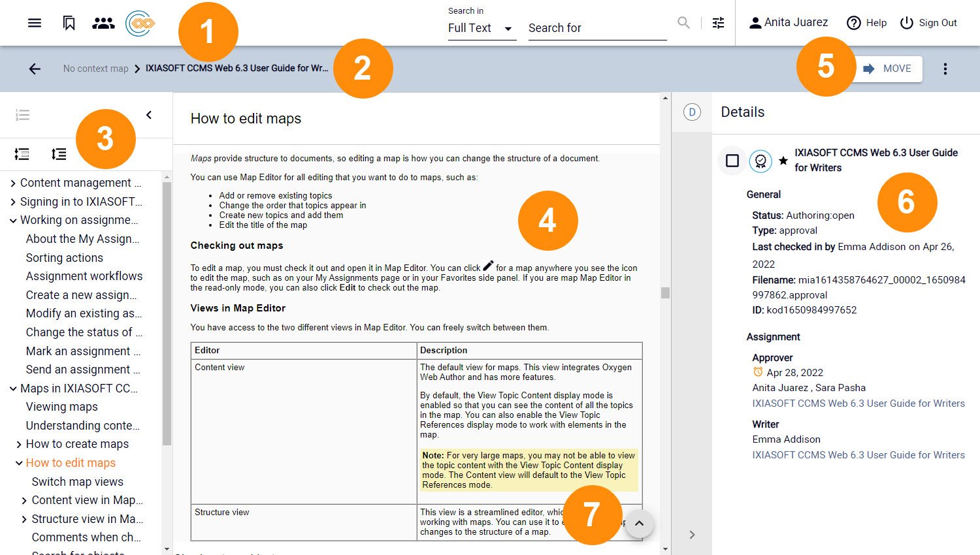Screen dimensions: 980x555
Task: Click the scroll-to-top round button
Action: pos(640,524)
